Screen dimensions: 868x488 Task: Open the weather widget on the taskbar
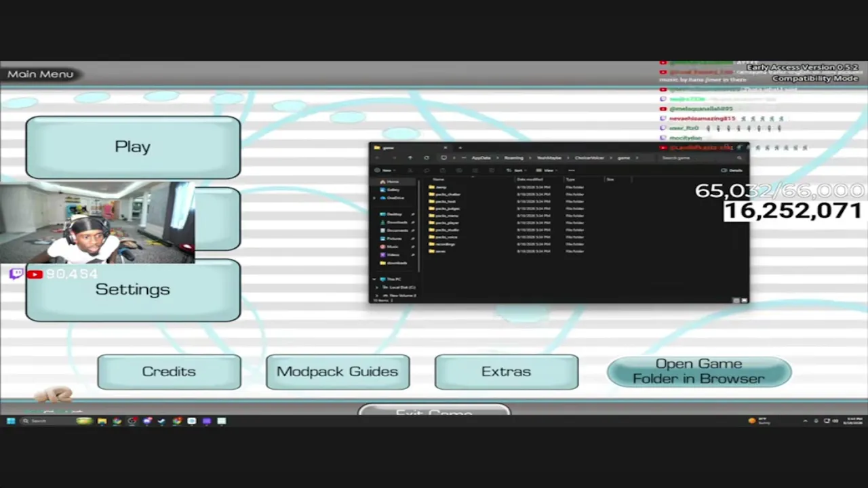[x=759, y=421]
